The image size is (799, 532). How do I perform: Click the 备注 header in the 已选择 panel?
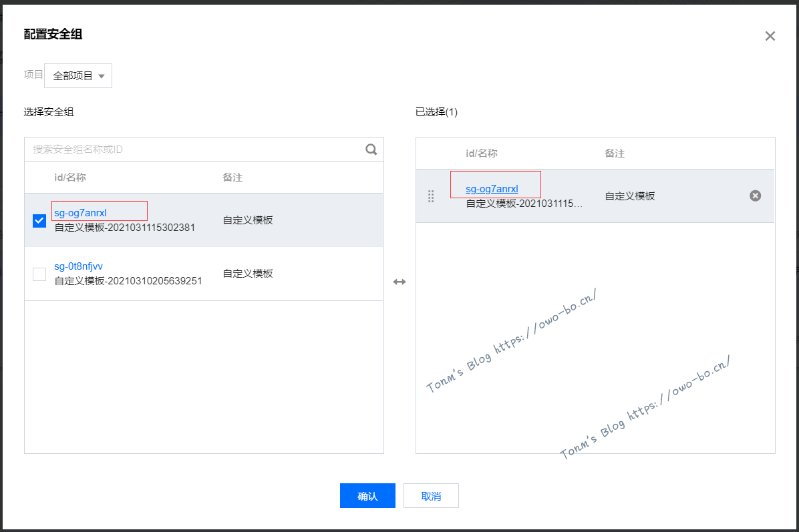pos(615,154)
